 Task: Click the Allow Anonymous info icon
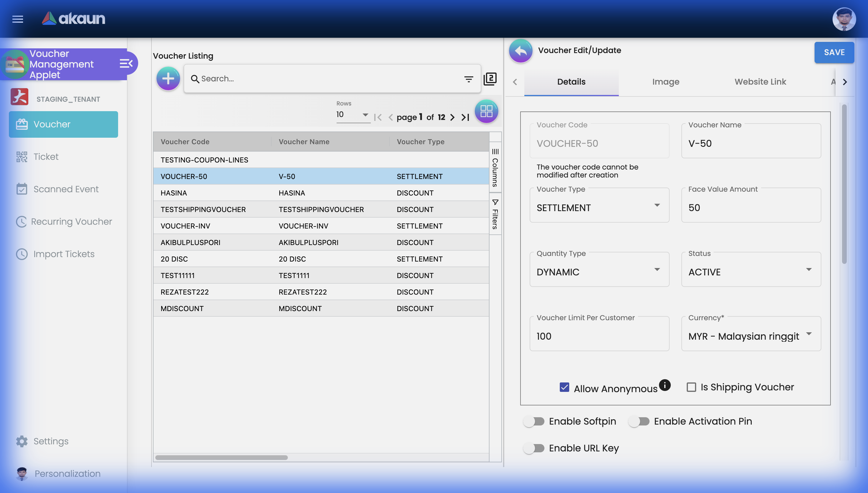click(665, 385)
